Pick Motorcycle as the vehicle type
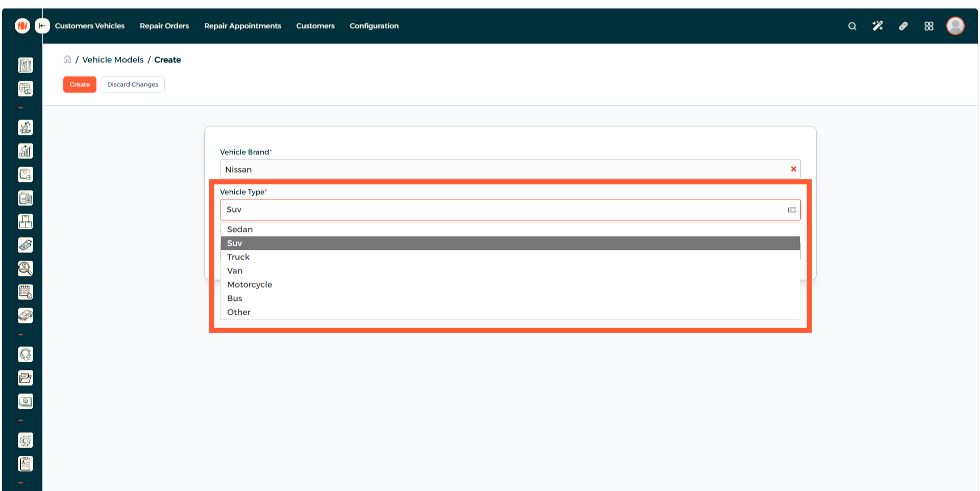Viewport: 980px width, 491px height. click(x=250, y=285)
